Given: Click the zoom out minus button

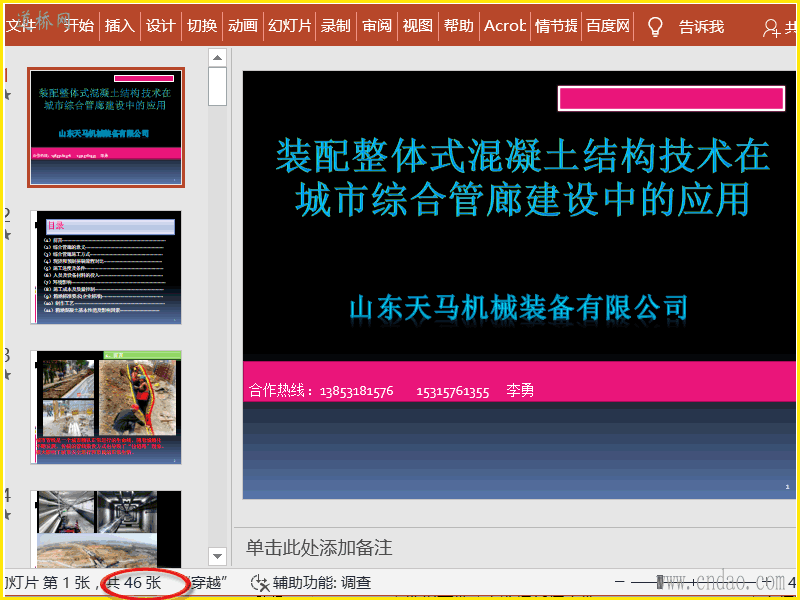Looking at the screenshot, I should [619, 582].
